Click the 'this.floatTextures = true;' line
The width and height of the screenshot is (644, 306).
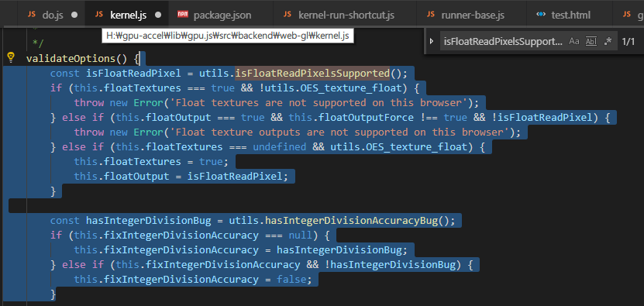151,162
